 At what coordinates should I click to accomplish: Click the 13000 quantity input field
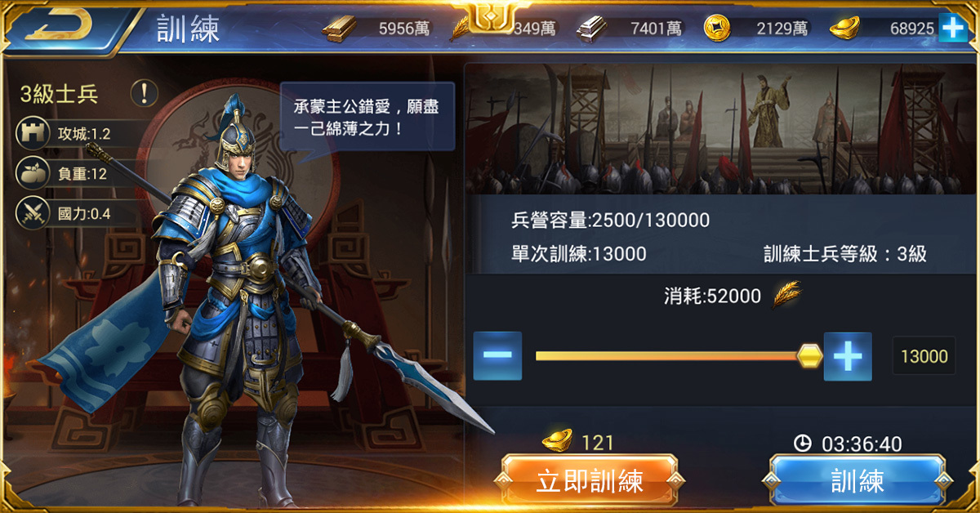[924, 356]
